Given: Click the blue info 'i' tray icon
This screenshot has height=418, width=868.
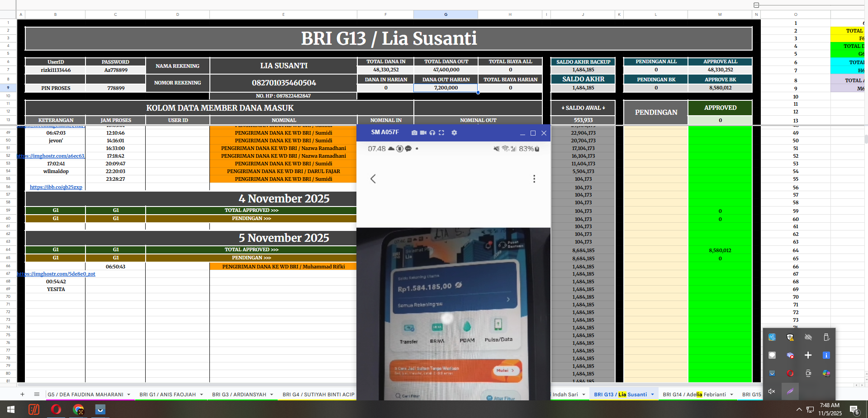Looking at the screenshot, I should click(x=826, y=355).
